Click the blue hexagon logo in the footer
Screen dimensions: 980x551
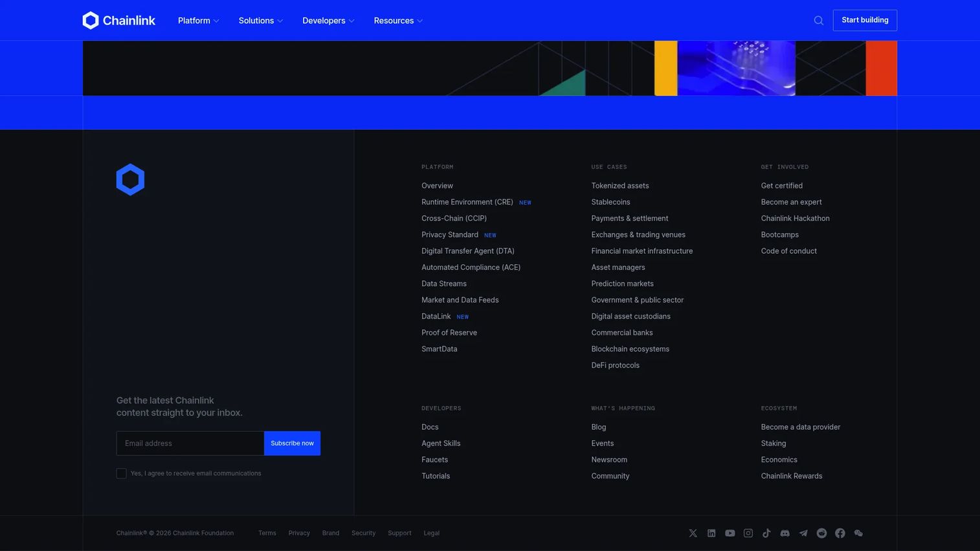click(130, 179)
